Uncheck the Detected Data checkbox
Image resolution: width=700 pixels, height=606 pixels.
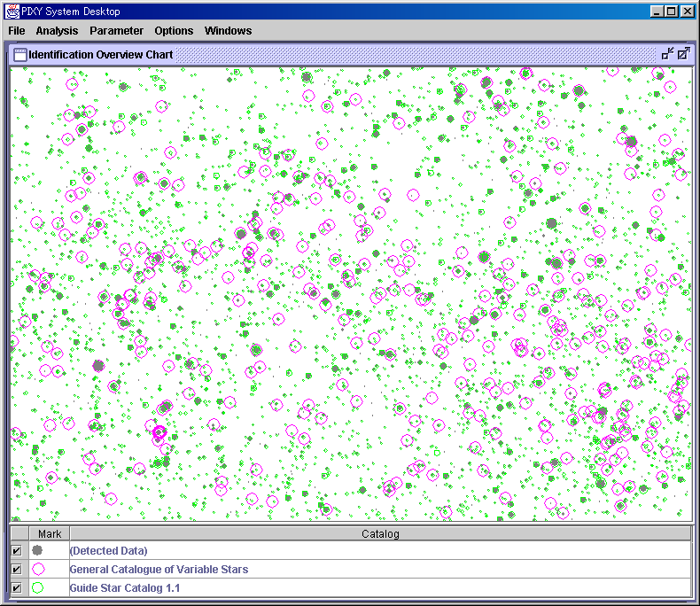16,551
